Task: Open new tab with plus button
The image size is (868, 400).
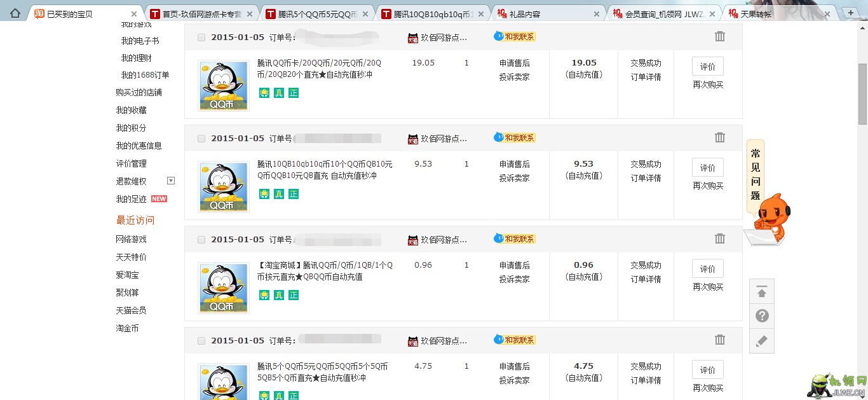Action: pyautogui.click(x=851, y=13)
